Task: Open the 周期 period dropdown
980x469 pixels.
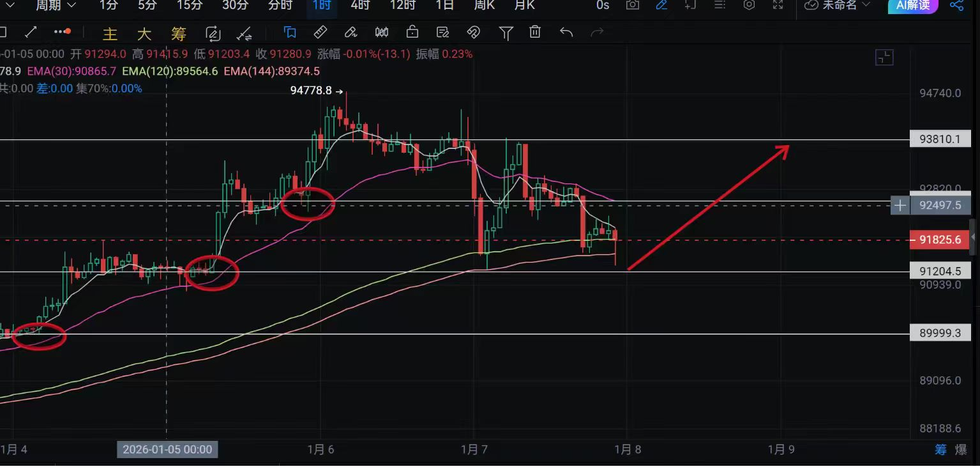Action: pyautogui.click(x=55, y=5)
